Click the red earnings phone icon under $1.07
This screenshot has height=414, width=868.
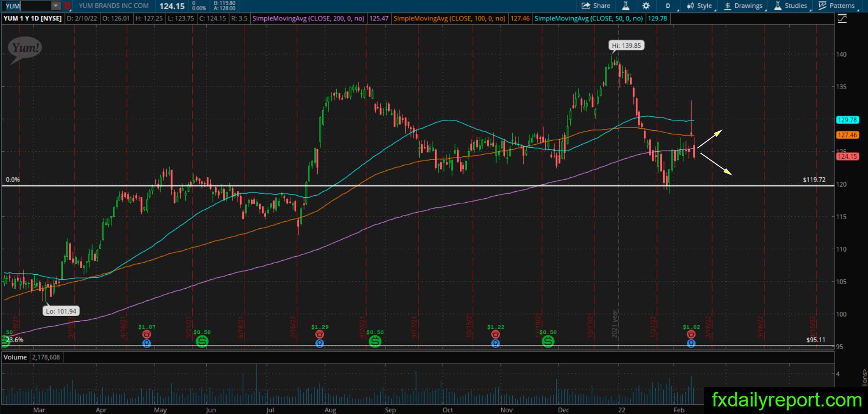(x=147, y=335)
